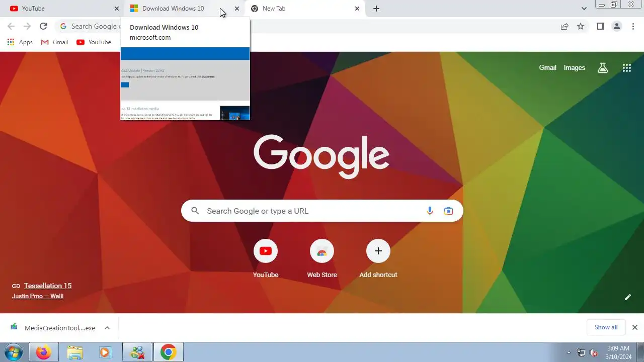Open Windows Media Player taskbar icon
The width and height of the screenshot is (644, 362).
point(105,352)
